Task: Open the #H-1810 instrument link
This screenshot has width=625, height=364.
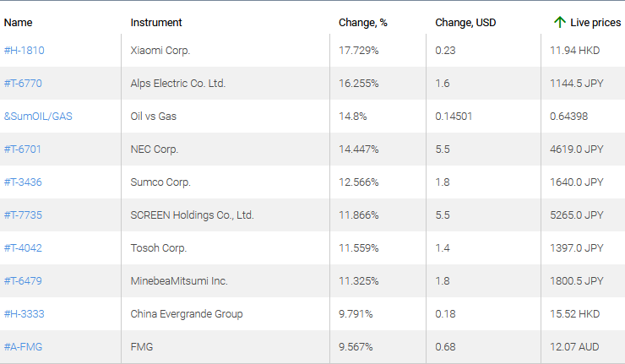Action: (x=24, y=51)
